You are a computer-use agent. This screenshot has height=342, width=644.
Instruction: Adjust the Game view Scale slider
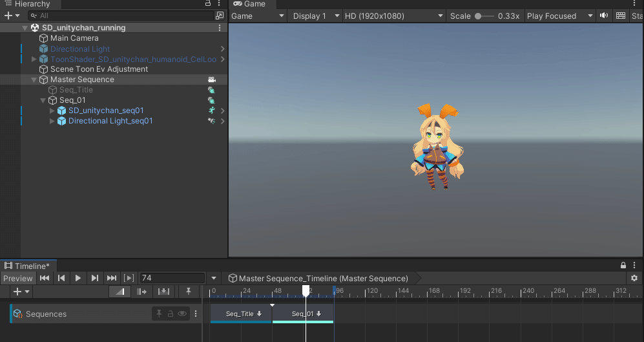coord(484,16)
